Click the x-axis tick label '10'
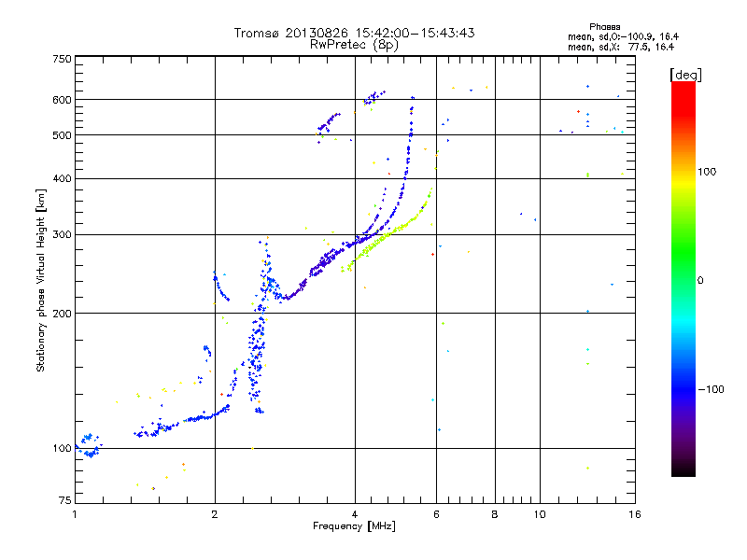747x560 pixels. [540, 514]
